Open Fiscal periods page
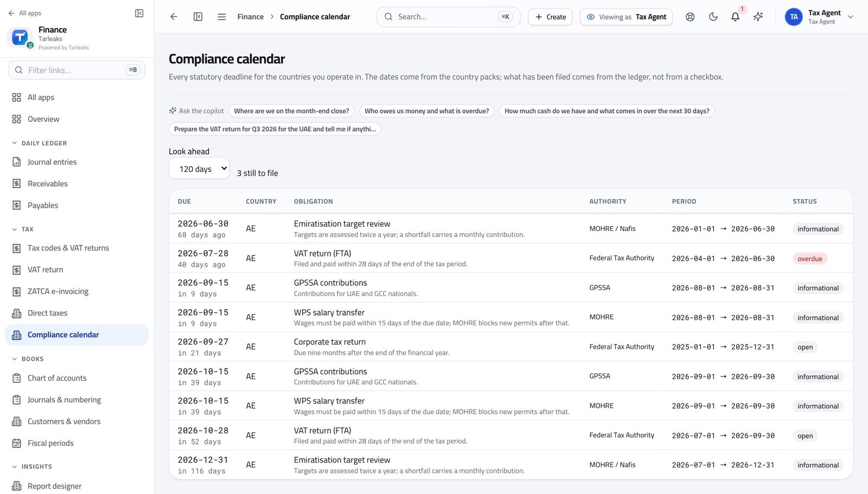 tap(76, 444)
